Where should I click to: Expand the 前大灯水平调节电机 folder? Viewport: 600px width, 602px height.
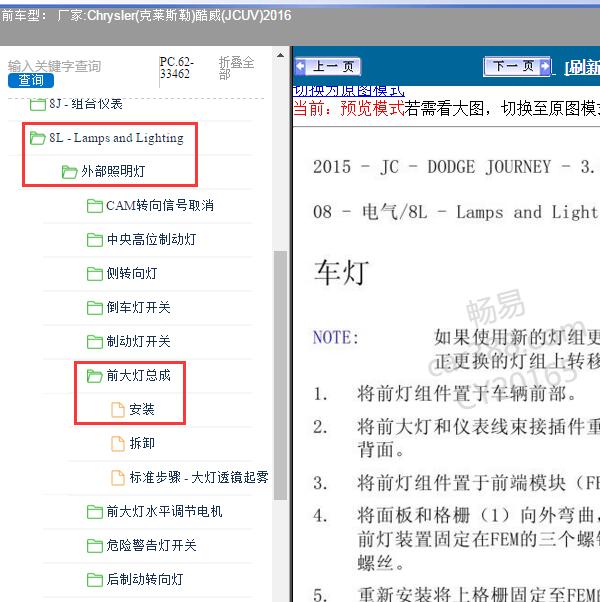coord(165,511)
